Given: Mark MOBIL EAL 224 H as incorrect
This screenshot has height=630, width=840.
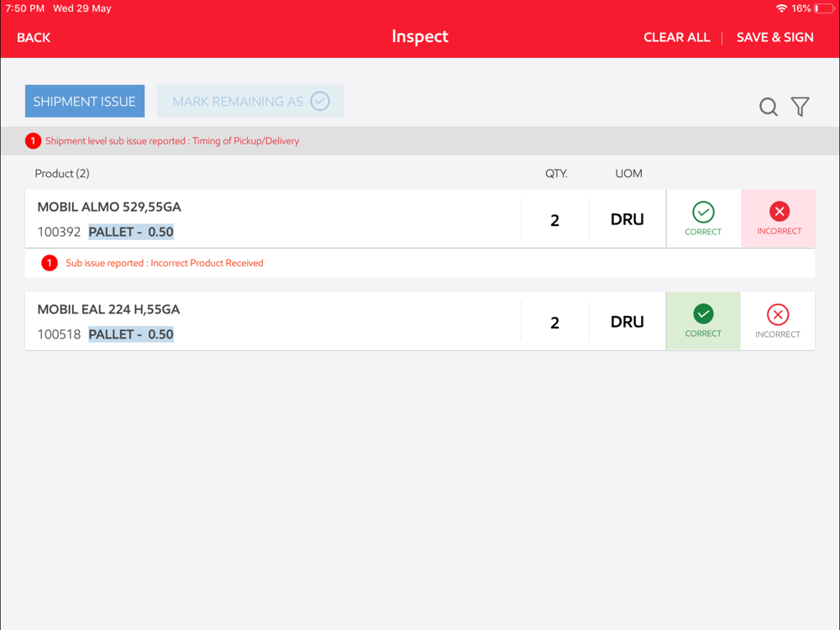Looking at the screenshot, I should point(778,321).
